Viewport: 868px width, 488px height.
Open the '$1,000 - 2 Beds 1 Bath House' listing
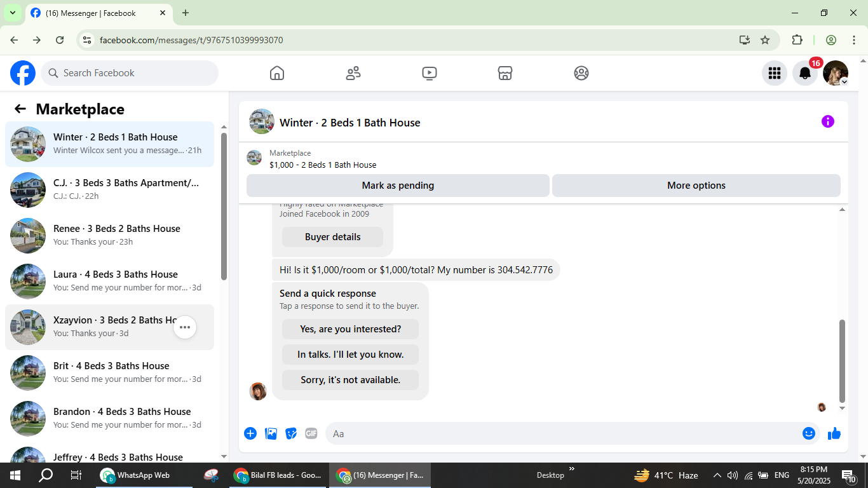tap(323, 165)
